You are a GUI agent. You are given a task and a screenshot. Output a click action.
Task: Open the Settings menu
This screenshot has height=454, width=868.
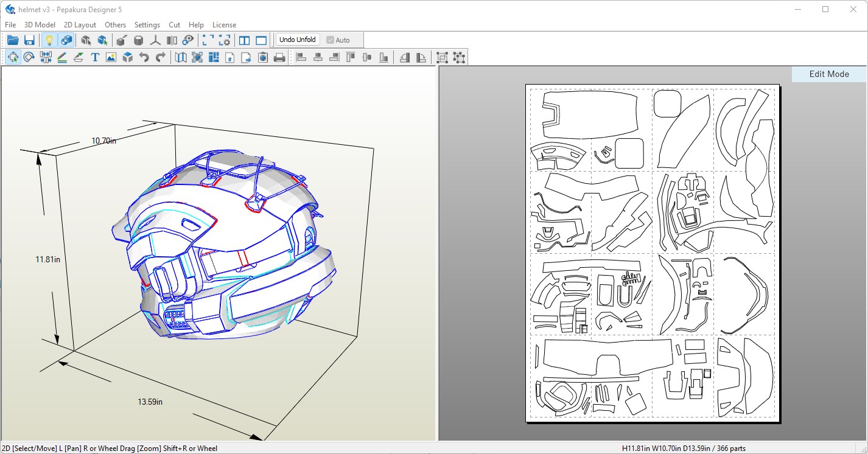(147, 25)
